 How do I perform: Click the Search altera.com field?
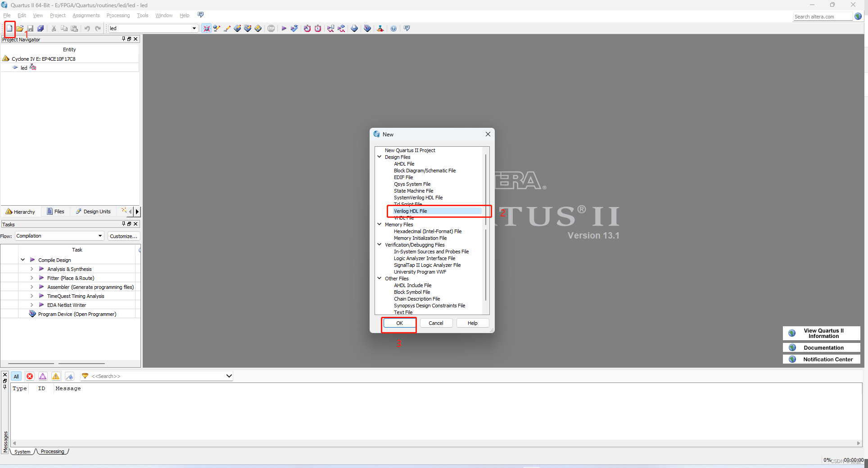pos(823,17)
